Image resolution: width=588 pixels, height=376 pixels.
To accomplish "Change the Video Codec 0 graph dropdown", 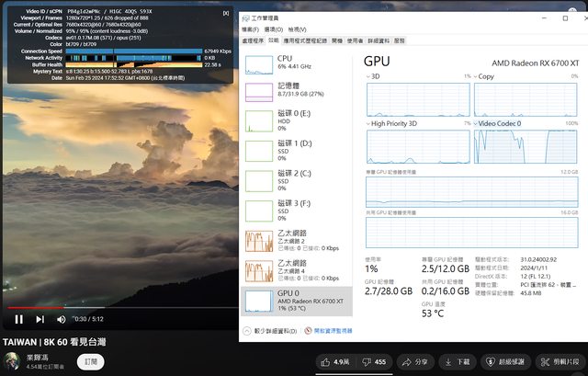I will [478, 122].
